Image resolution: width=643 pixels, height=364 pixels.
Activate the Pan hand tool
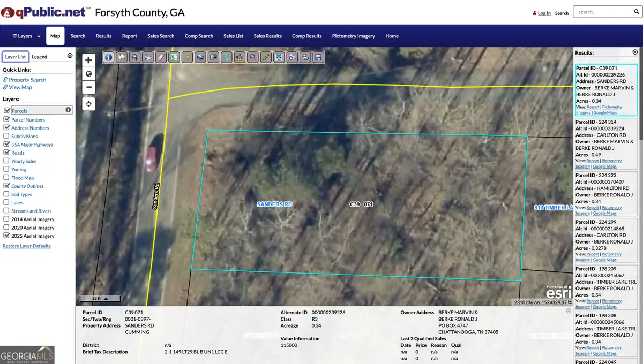(147, 57)
